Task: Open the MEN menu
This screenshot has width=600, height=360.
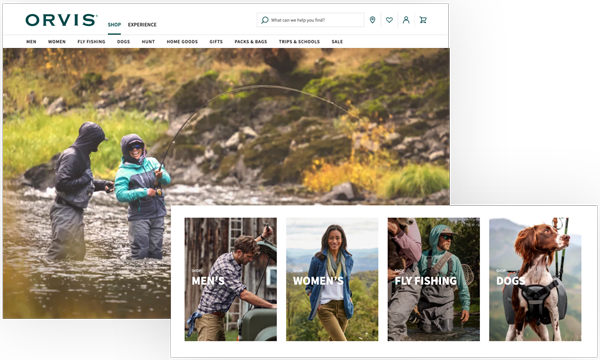Action: click(x=31, y=42)
